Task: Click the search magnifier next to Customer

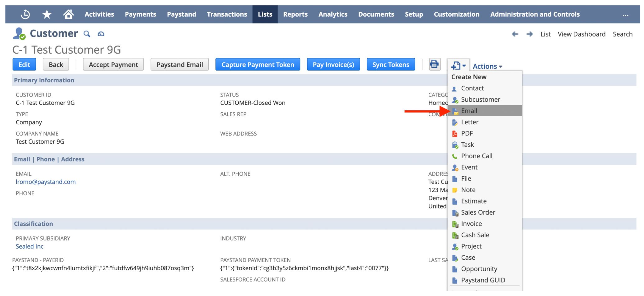Action: 87,34
